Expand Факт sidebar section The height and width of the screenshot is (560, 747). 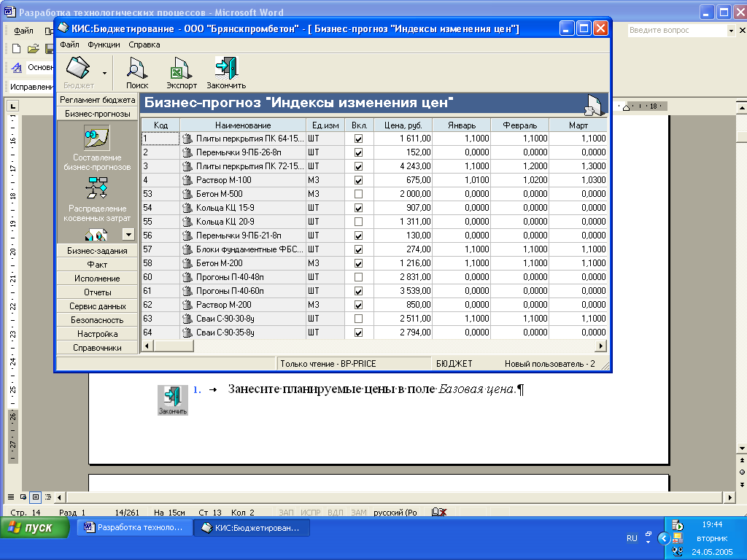pos(97,265)
